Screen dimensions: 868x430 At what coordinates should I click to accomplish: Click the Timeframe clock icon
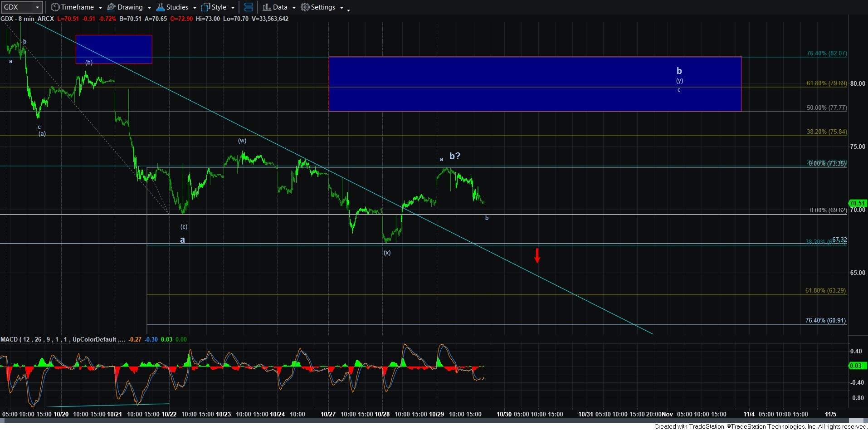click(55, 7)
